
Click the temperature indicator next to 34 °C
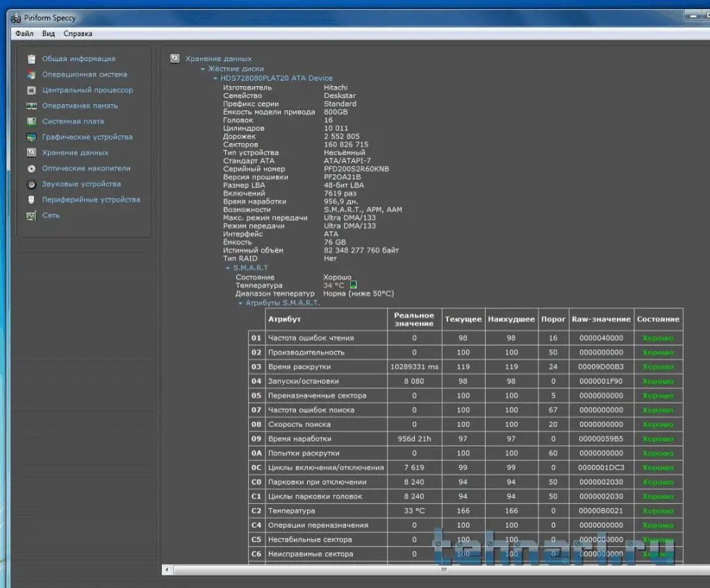(x=353, y=285)
